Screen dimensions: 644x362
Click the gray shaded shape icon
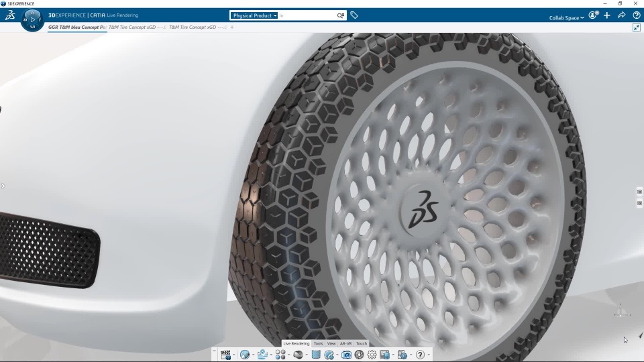pos(298,355)
